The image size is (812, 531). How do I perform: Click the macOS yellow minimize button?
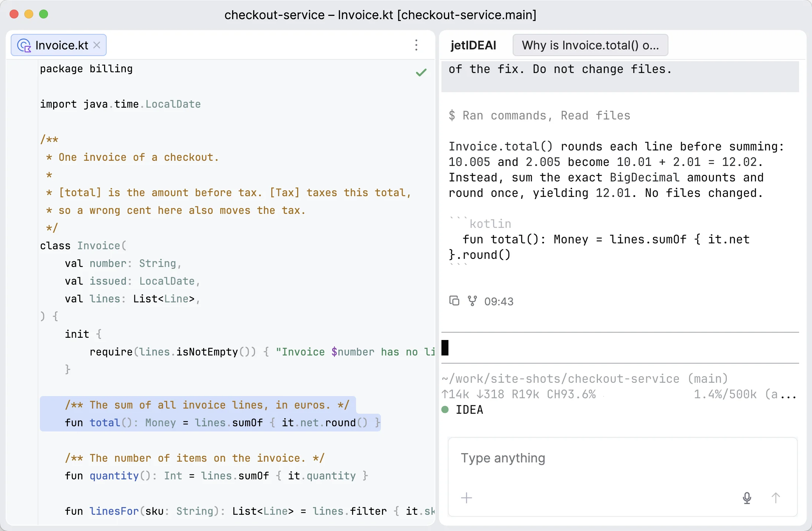(x=29, y=14)
